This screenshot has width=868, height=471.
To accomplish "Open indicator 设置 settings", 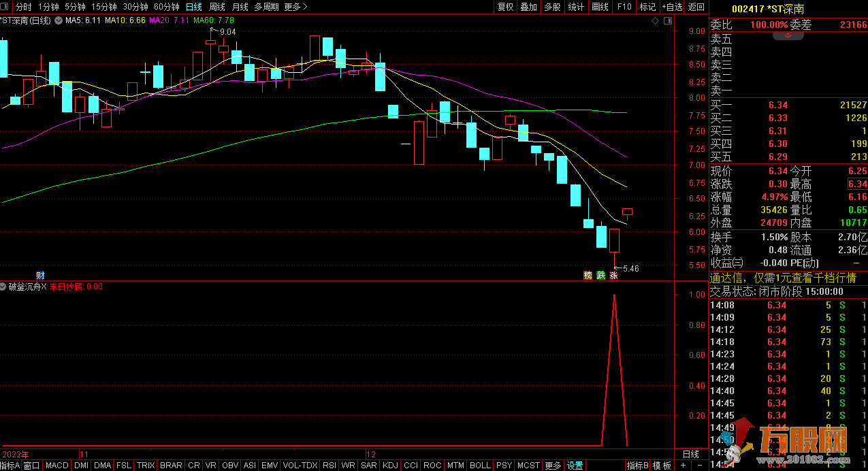I will [x=575, y=466].
